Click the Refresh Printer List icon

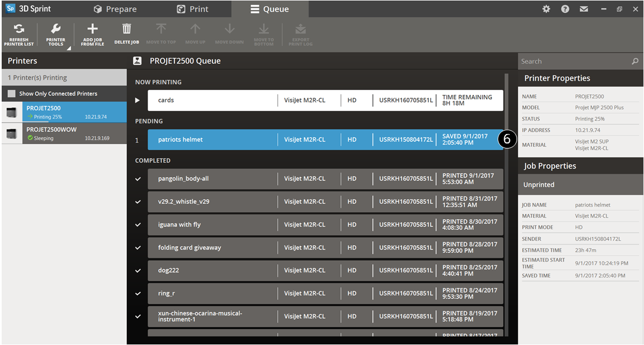(19, 30)
